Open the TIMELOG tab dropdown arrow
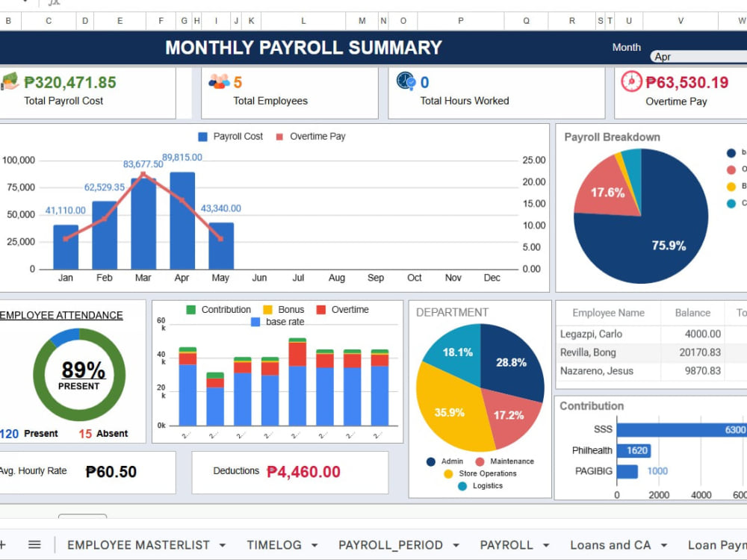 [314, 545]
